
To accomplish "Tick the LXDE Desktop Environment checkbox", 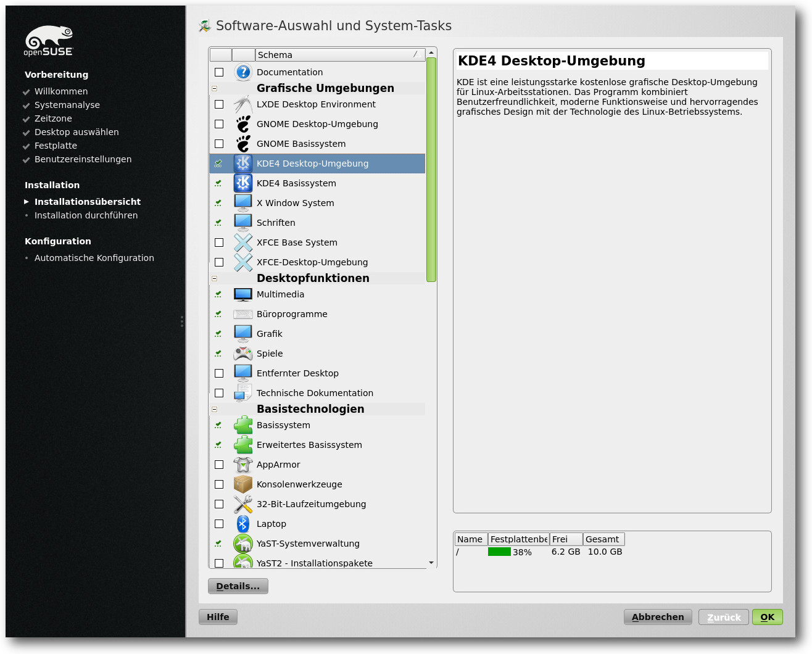I will tap(219, 104).
